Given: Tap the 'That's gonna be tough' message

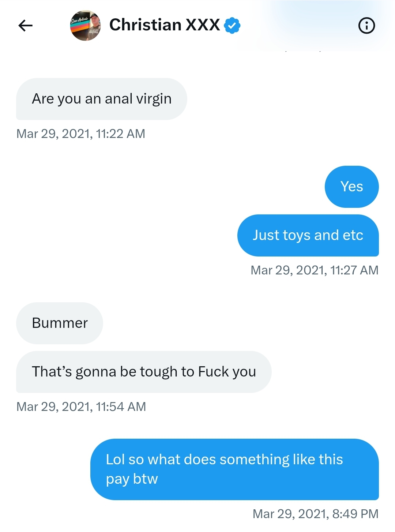Looking at the screenshot, I should pos(144,372).
